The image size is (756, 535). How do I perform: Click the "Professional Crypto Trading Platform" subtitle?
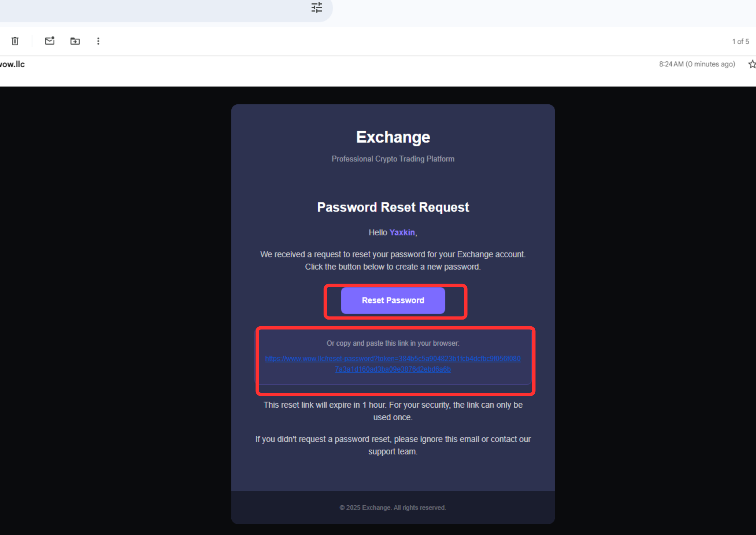point(393,159)
